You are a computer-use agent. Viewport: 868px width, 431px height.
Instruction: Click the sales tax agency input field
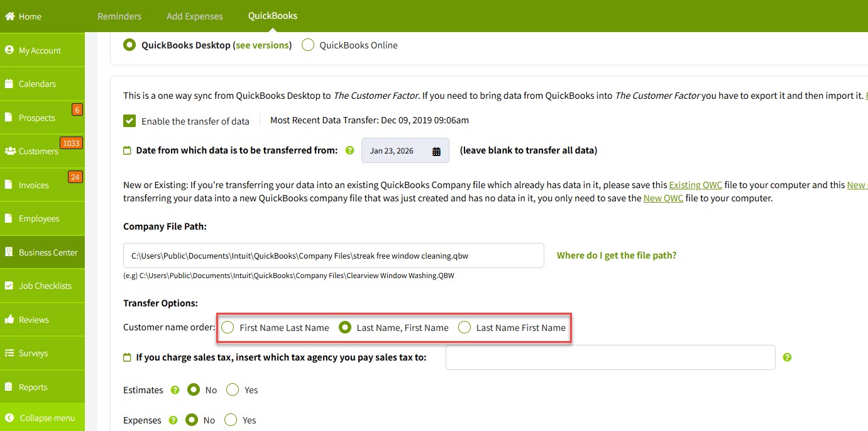[x=610, y=357]
